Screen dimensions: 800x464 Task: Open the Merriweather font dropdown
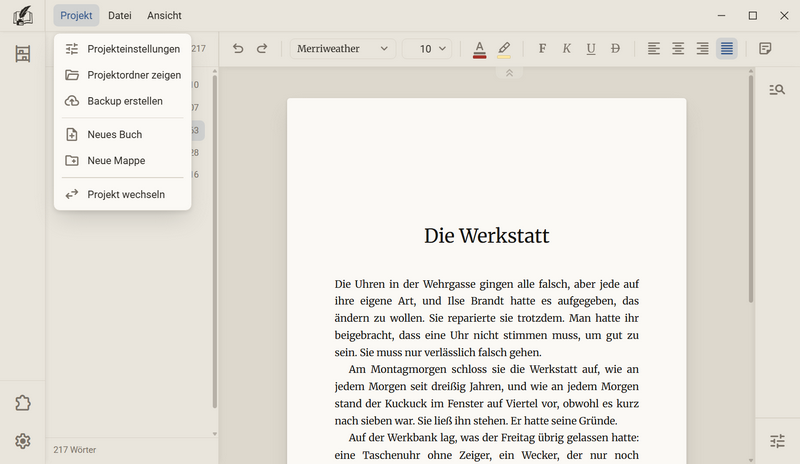pyautogui.click(x=342, y=48)
